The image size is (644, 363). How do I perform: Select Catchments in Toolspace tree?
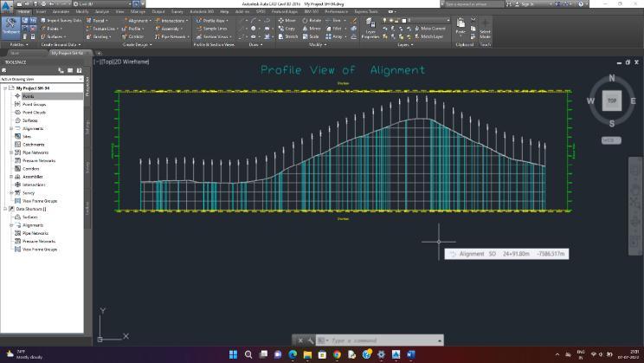(x=33, y=145)
